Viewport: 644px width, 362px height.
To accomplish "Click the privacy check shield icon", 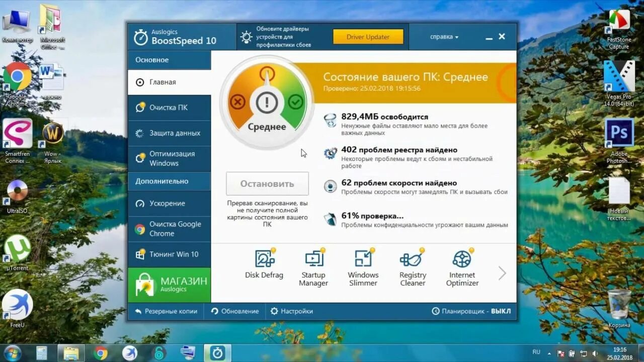I will (x=330, y=219).
